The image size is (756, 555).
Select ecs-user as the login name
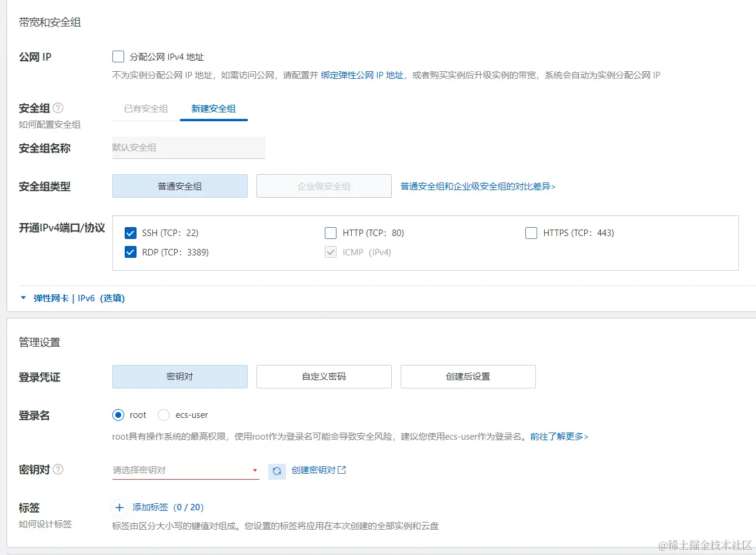click(x=164, y=414)
